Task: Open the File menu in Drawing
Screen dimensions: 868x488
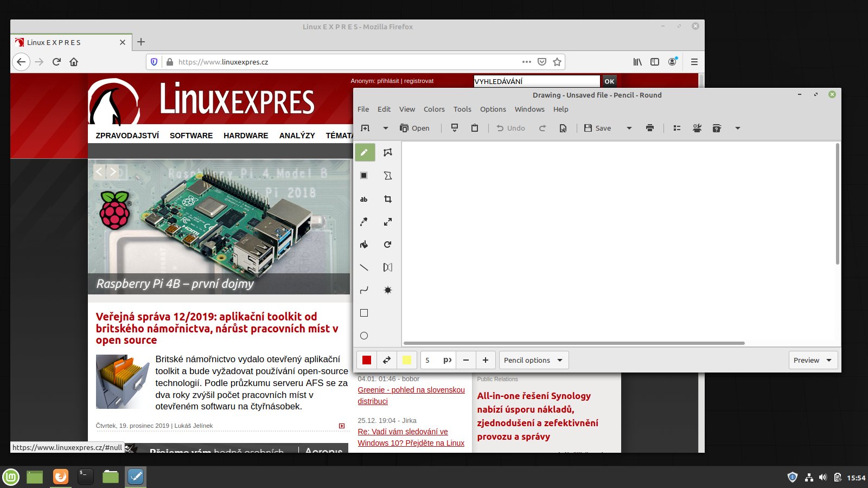Action: (363, 109)
